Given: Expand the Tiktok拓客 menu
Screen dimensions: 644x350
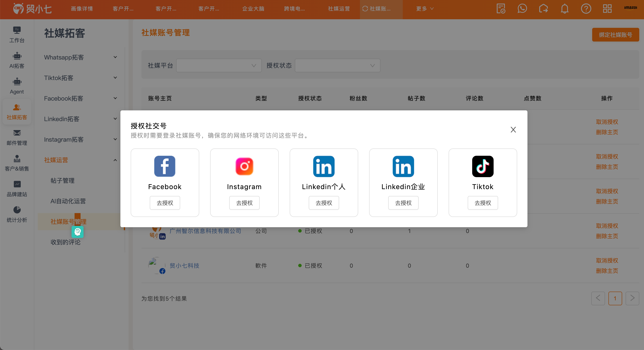Looking at the screenshot, I should click(x=81, y=78).
